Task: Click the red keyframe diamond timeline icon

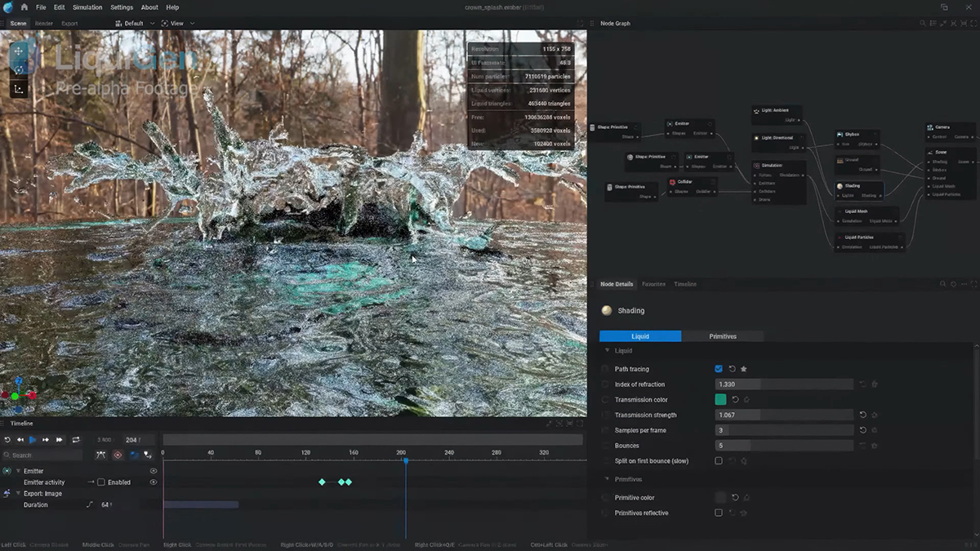Action: [x=118, y=455]
